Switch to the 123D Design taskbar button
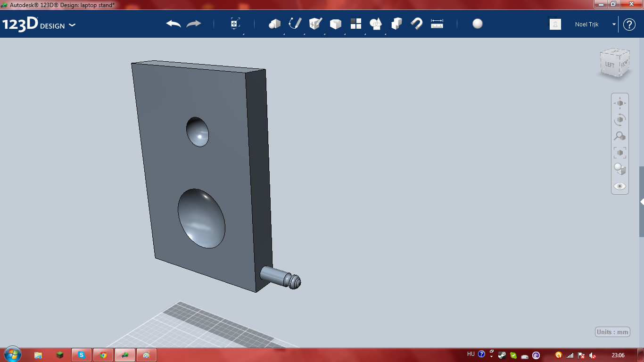 125,355
